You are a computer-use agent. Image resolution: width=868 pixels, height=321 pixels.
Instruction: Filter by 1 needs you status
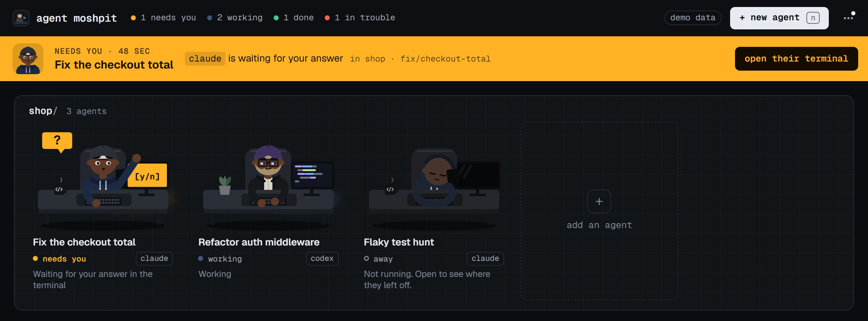[x=163, y=17]
